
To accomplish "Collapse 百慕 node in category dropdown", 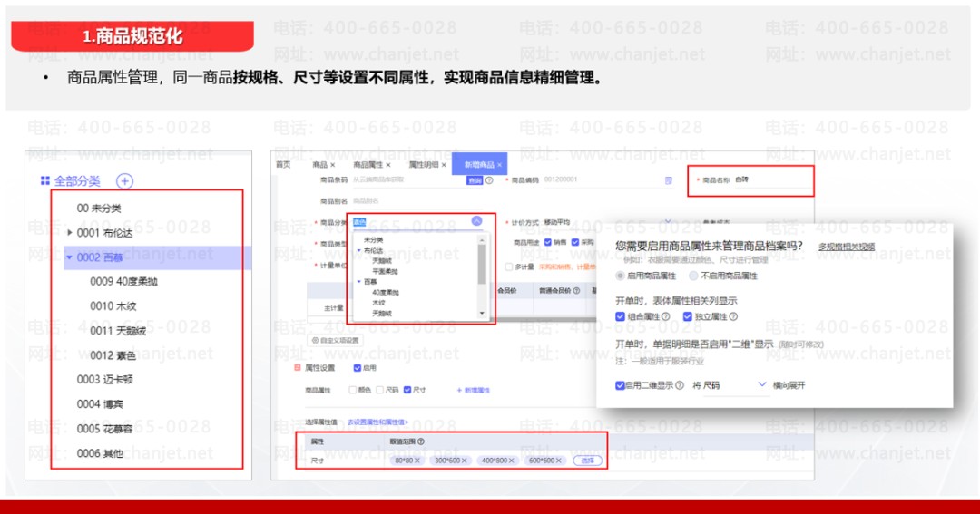I will point(359,282).
